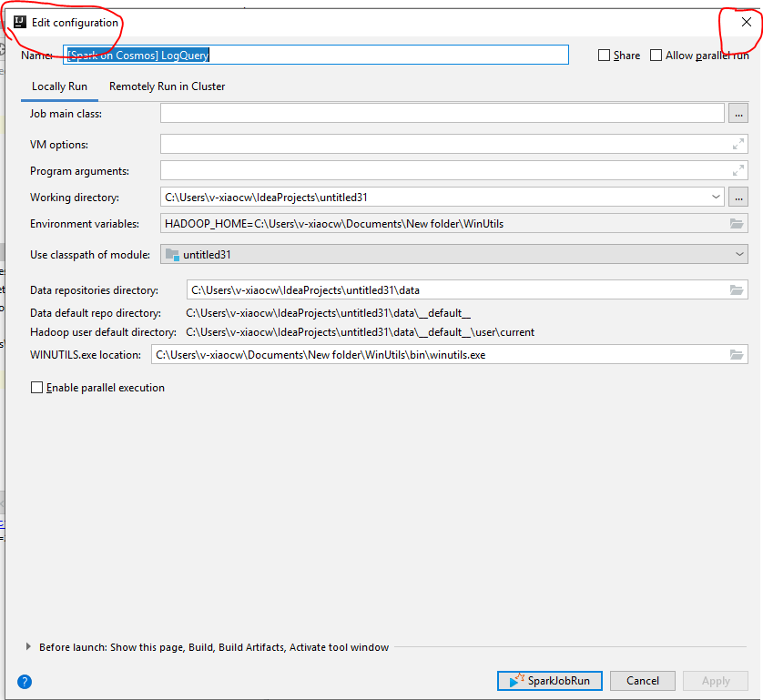
Task: Expand the Before launch section
Action: pyautogui.click(x=26, y=646)
